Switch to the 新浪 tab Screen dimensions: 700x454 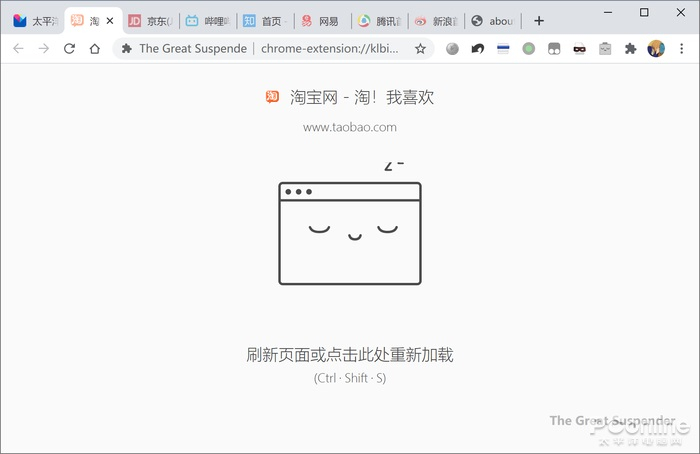(437, 21)
